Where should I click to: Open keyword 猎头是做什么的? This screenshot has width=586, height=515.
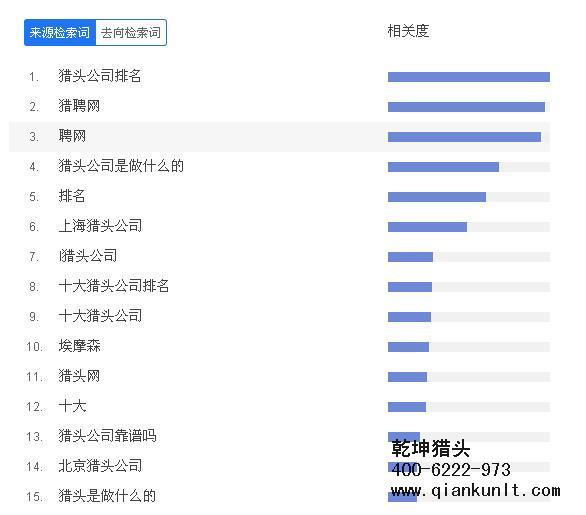[x=107, y=496]
